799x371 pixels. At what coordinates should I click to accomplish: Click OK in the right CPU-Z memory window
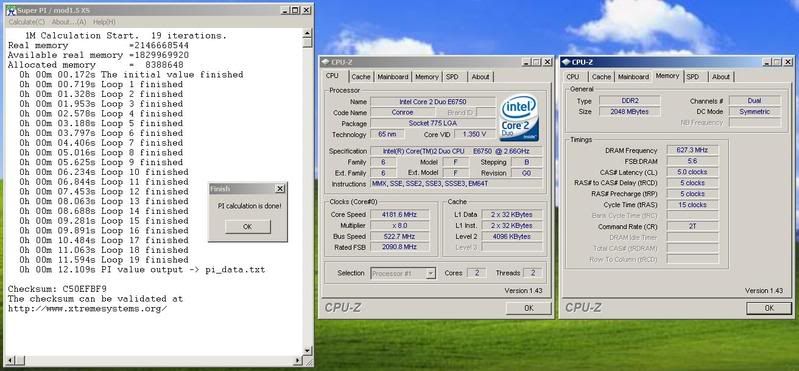[769, 308]
